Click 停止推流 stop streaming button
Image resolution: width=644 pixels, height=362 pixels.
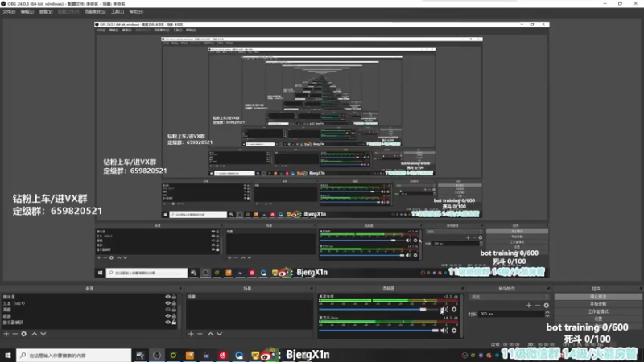(x=598, y=297)
